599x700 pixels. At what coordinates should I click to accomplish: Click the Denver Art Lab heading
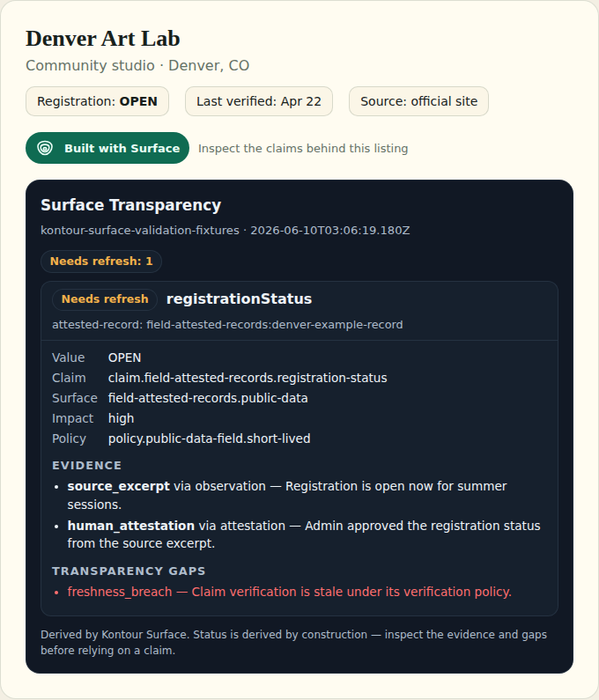click(103, 39)
